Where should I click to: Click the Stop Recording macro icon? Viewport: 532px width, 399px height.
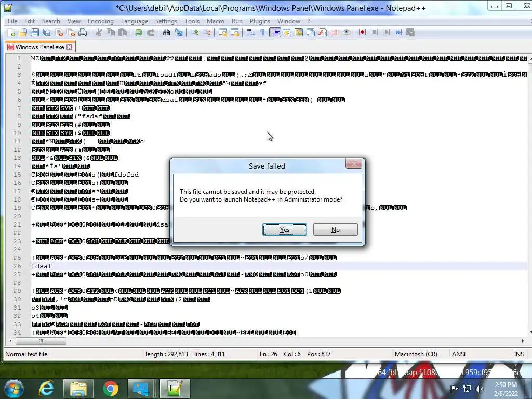(x=374, y=33)
